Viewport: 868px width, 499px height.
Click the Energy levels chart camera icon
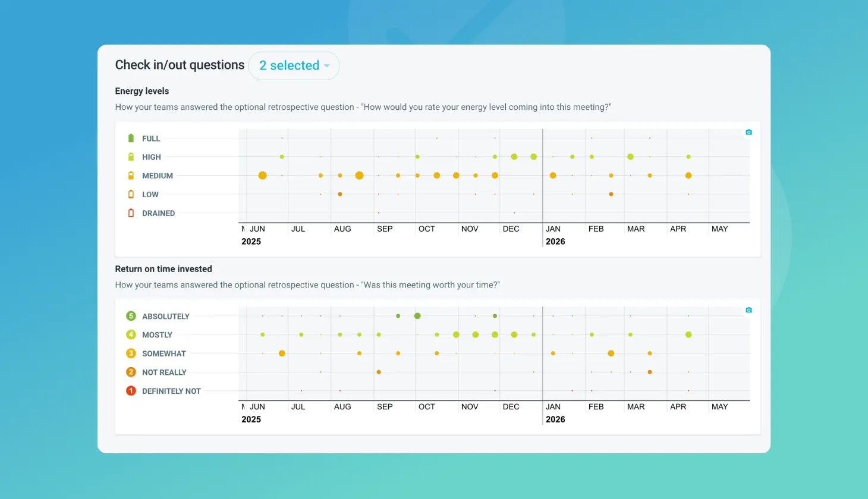coord(749,132)
